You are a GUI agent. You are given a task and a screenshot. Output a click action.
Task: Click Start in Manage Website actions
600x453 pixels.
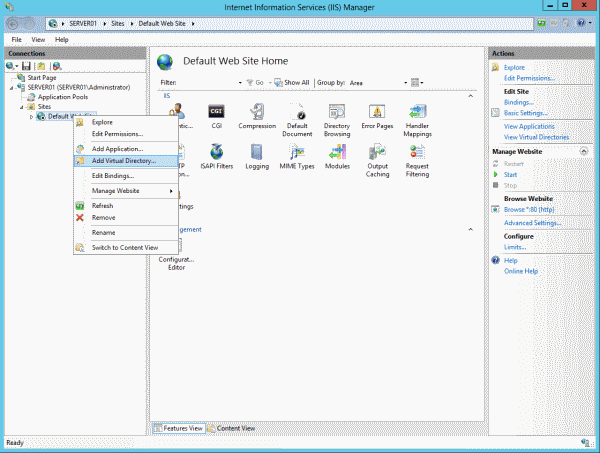point(510,174)
